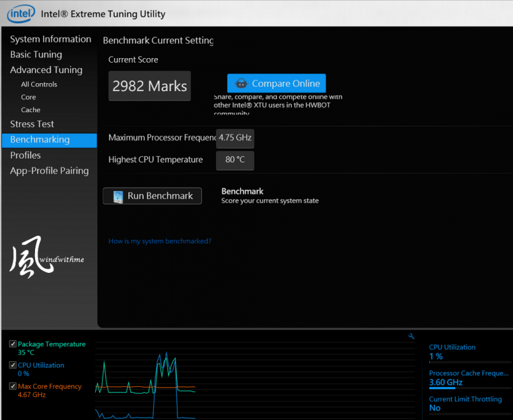
Task: Open System Information section
Action: (x=51, y=39)
